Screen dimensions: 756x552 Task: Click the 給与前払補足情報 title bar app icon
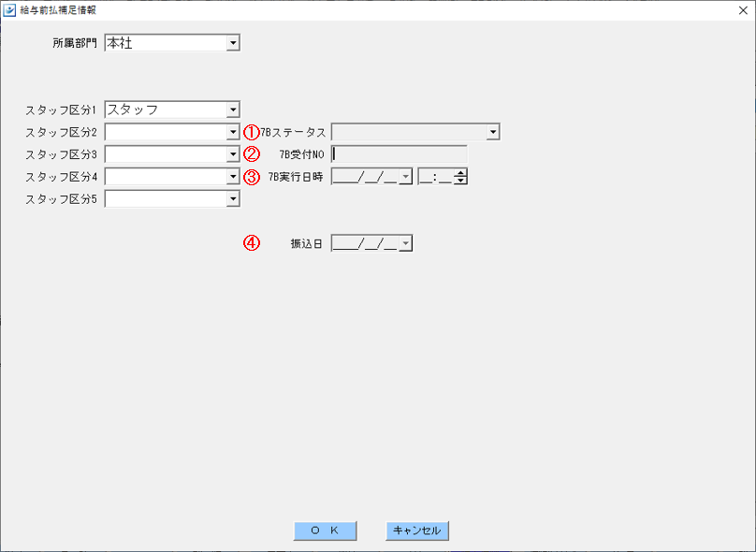(x=9, y=10)
